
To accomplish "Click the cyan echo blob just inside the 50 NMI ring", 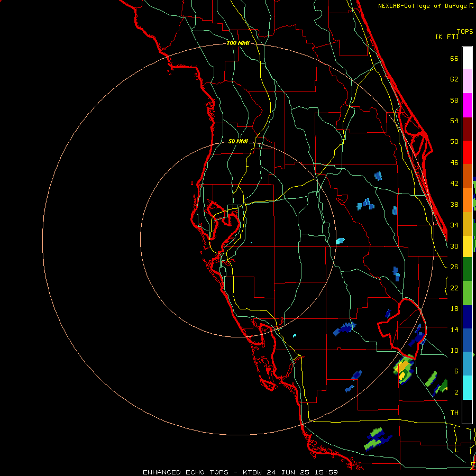I will click(340, 241).
